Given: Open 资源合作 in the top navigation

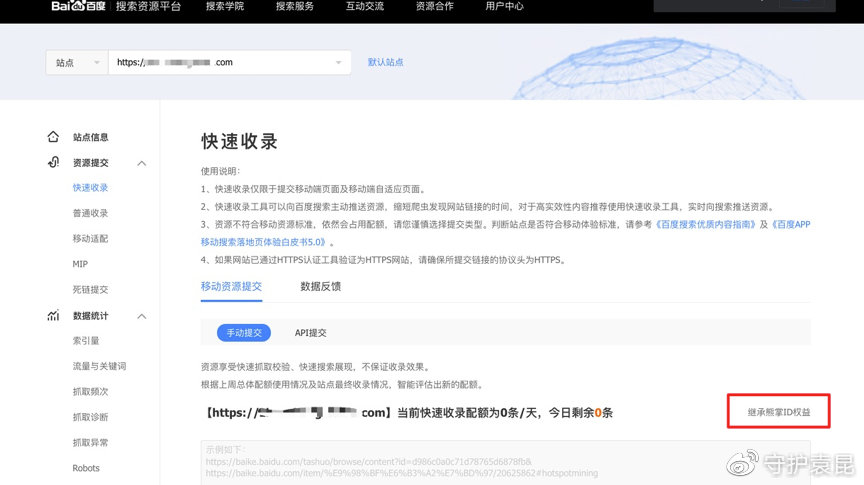Looking at the screenshot, I should point(435,6).
